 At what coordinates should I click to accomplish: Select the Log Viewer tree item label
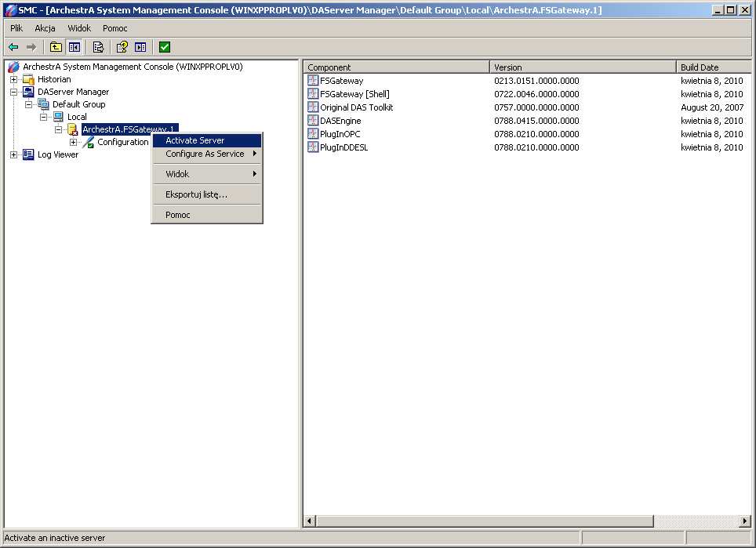58,154
